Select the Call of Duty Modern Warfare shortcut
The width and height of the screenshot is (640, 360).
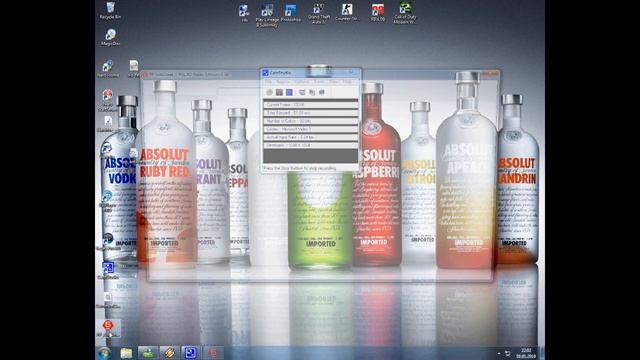pos(405,13)
